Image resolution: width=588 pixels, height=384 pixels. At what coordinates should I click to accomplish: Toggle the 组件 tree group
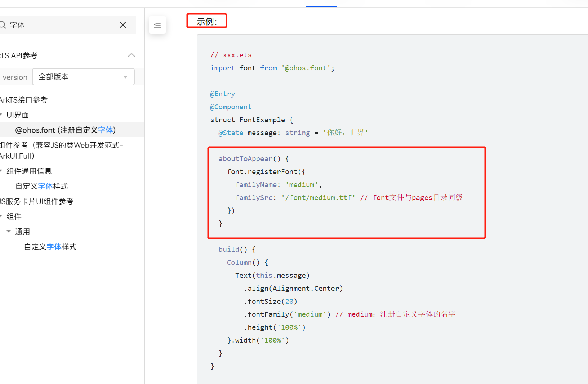(x=1, y=216)
